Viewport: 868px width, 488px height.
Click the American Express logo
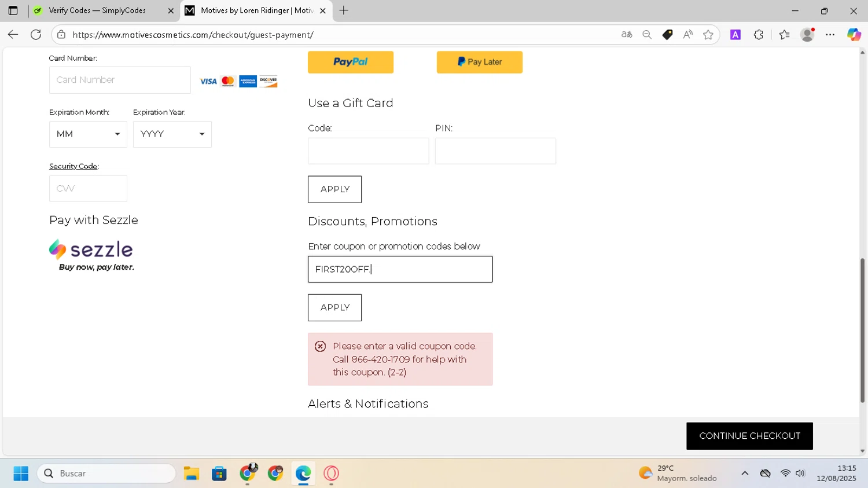[x=248, y=82]
